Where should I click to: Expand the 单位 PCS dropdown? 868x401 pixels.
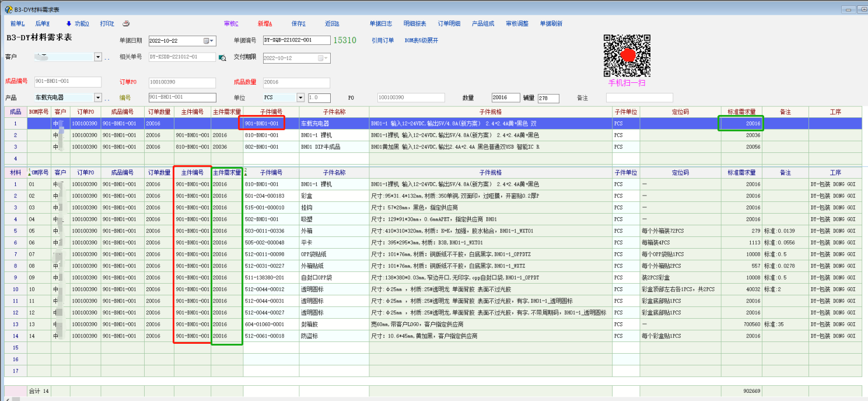click(300, 98)
